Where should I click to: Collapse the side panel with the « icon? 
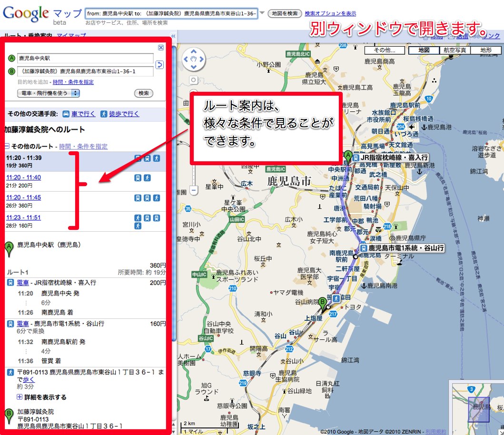click(x=173, y=36)
